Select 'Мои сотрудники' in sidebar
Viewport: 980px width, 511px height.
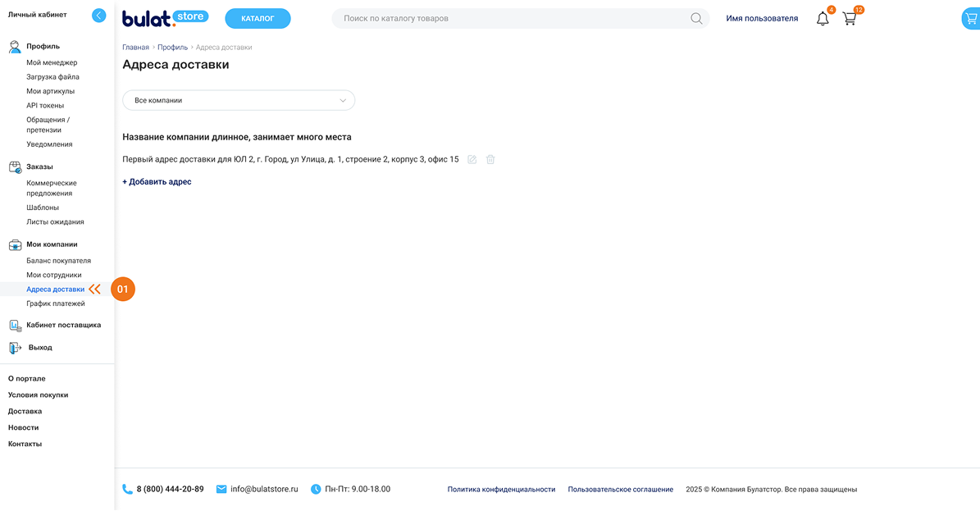(x=54, y=275)
